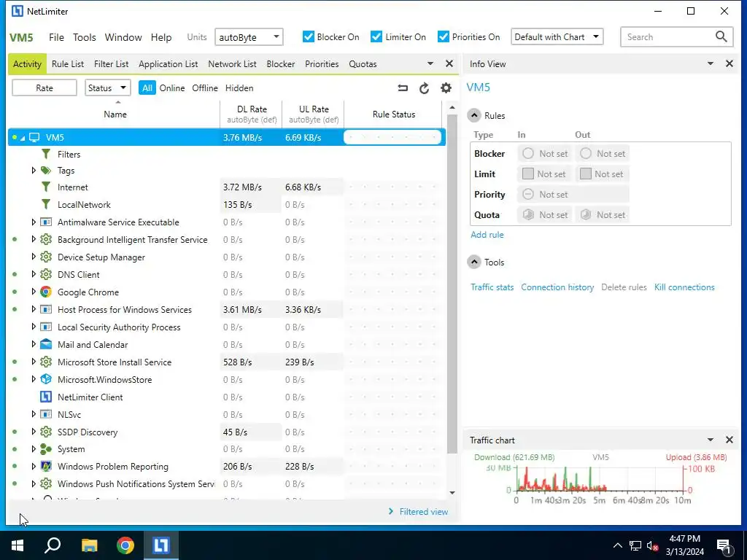Toggle the Limiter On checkbox
Image resolution: width=747 pixels, height=560 pixels.
click(x=376, y=36)
